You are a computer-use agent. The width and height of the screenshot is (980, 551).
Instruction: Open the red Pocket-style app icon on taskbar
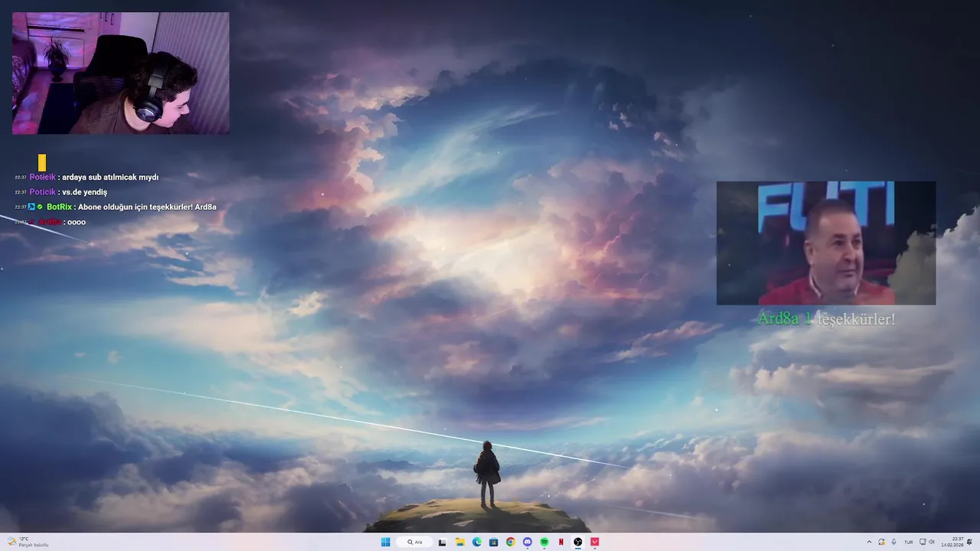595,542
